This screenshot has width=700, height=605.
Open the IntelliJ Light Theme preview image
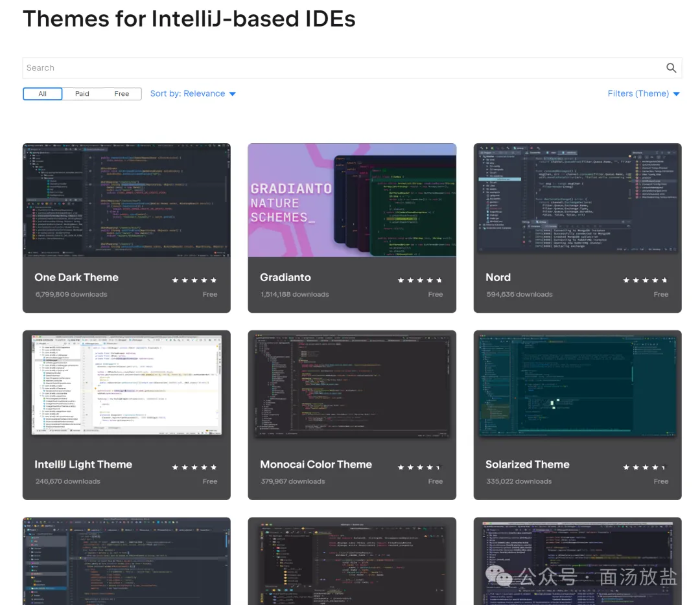[126, 385]
